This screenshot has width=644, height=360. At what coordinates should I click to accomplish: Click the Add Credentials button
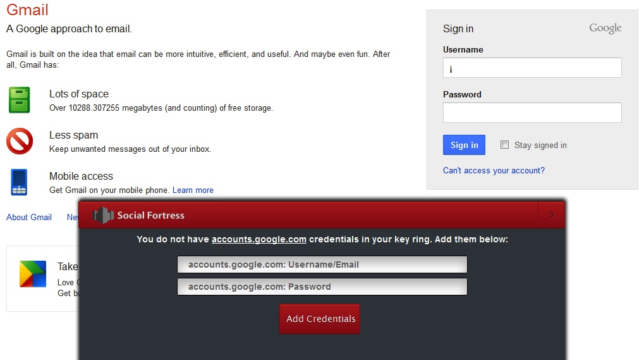[x=320, y=319]
